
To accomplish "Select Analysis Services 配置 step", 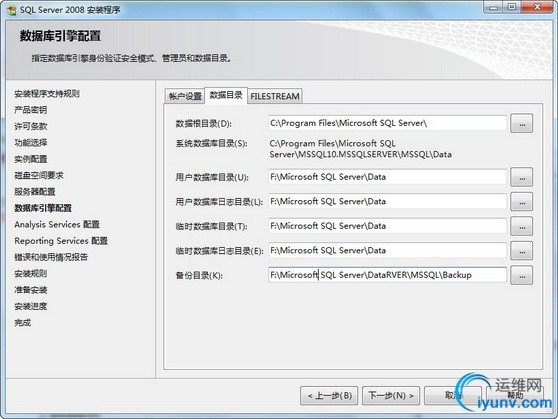I will [57, 224].
